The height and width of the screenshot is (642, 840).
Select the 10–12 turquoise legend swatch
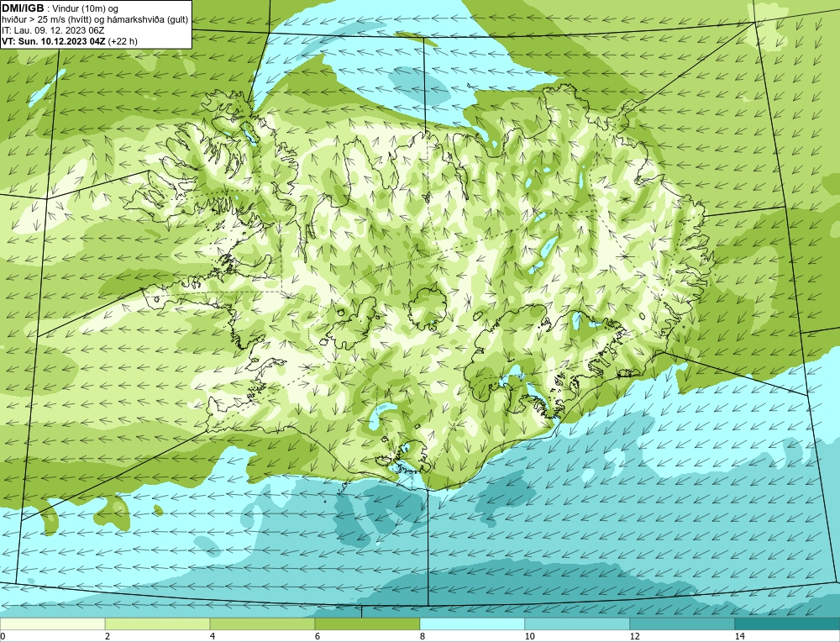[x=578, y=624]
